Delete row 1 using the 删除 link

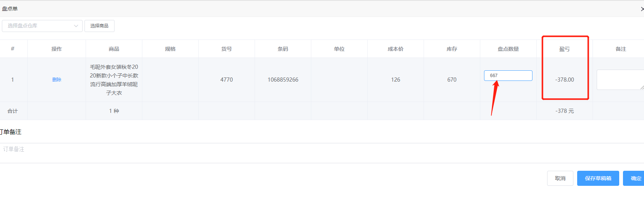(x=57, y=80)
